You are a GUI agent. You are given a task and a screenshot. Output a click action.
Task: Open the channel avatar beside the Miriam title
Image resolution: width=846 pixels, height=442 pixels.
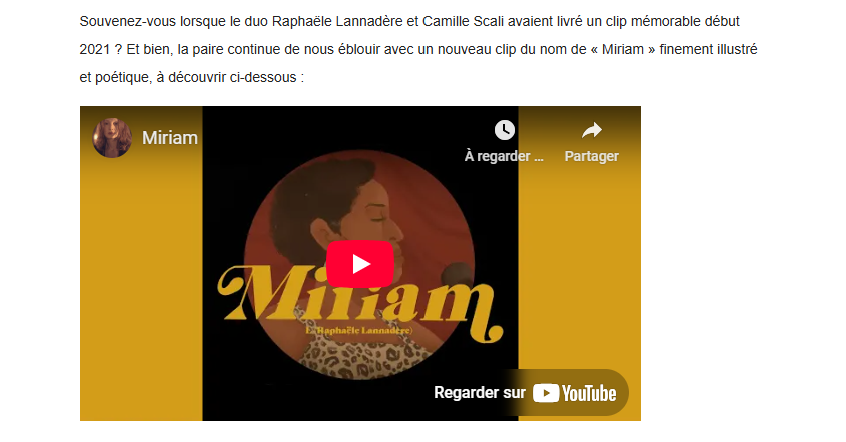pos(112,138)
